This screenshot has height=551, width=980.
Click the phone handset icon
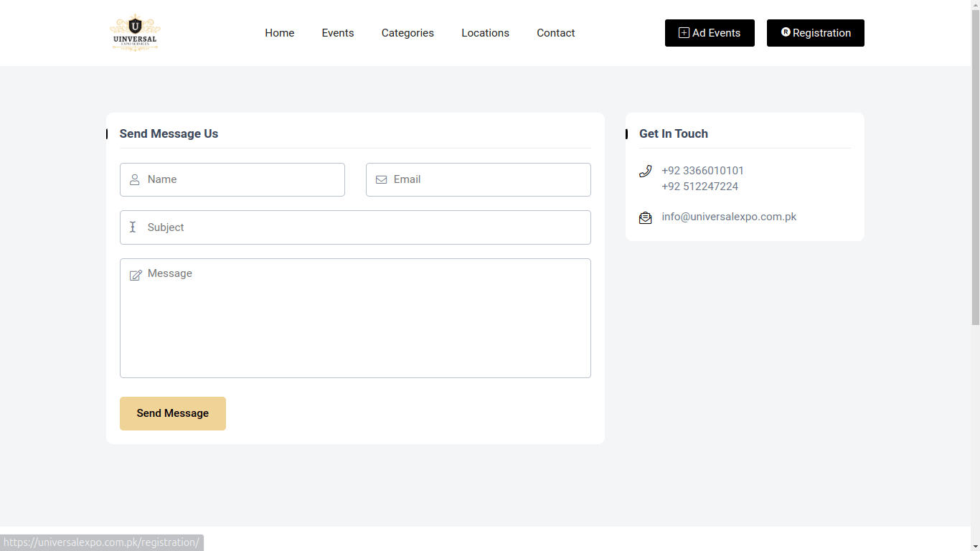pos(645,171)
